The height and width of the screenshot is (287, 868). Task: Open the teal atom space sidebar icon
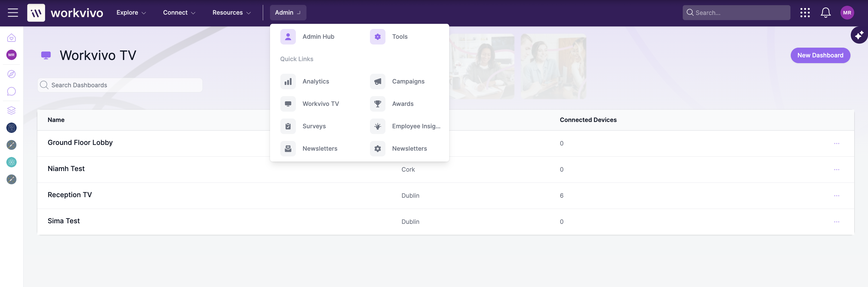click(x=11, y=162)
